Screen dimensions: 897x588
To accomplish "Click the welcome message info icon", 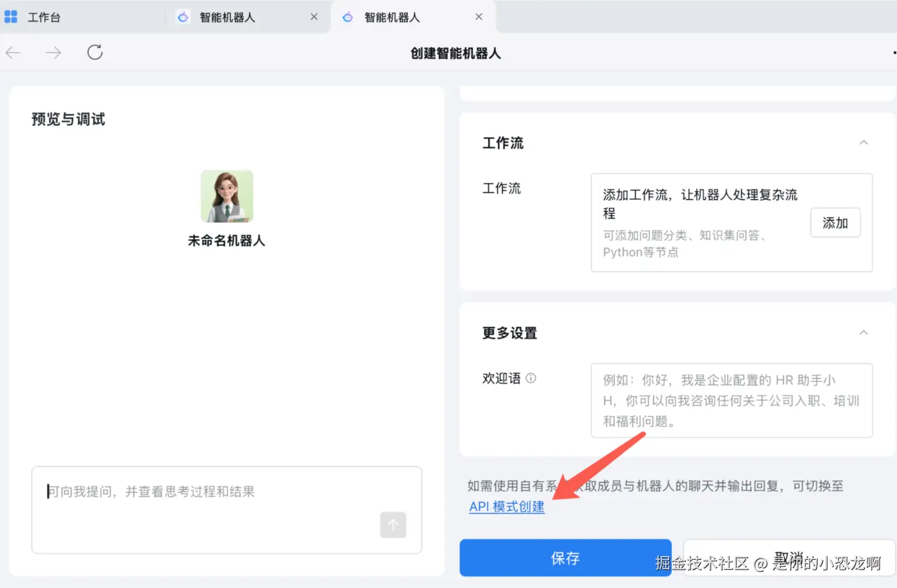I will pyautogui.click(x=531, y=378).
